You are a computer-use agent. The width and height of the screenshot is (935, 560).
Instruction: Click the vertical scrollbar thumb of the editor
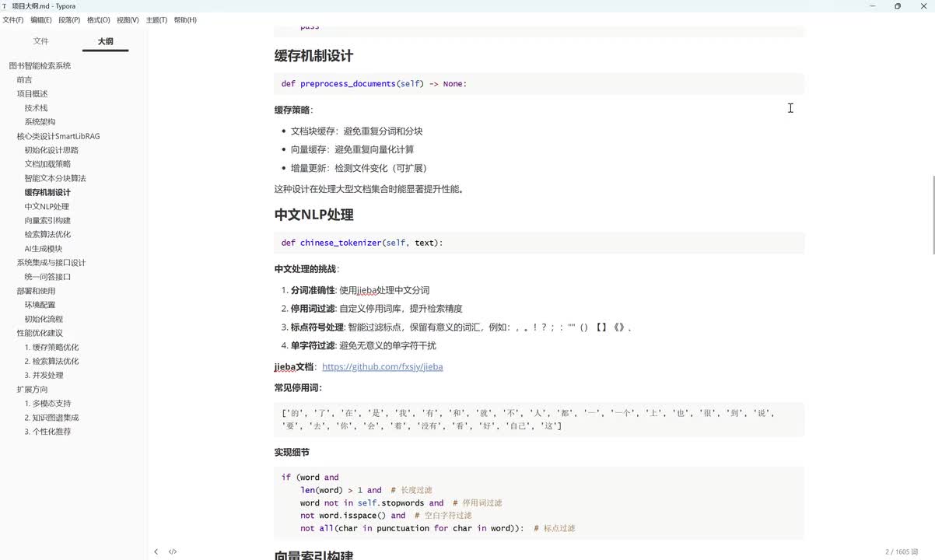(933, 215)
